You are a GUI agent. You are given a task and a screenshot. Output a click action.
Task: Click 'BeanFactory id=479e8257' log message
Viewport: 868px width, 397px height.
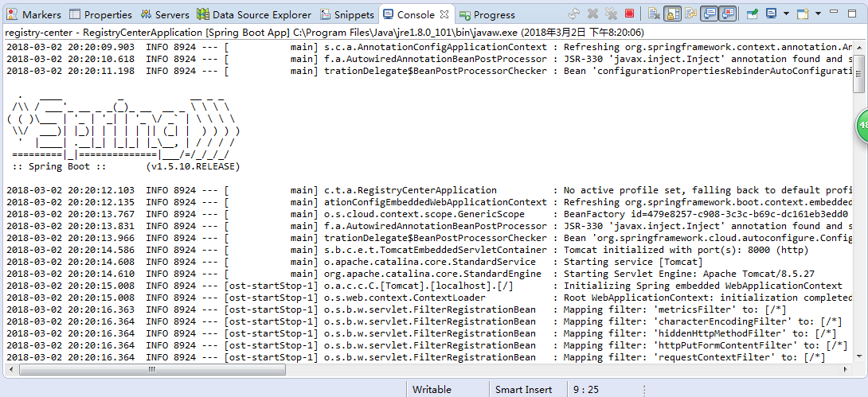point(706,214)
